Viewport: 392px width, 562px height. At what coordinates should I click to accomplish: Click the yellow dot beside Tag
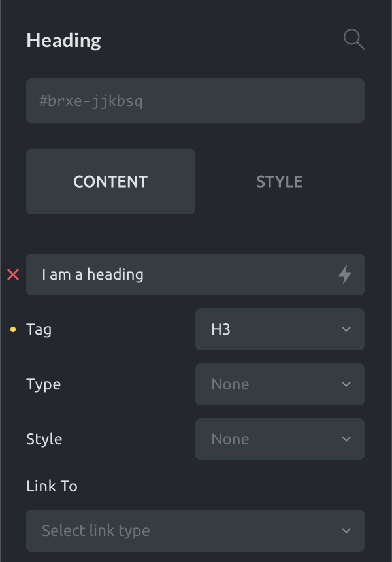13,329
